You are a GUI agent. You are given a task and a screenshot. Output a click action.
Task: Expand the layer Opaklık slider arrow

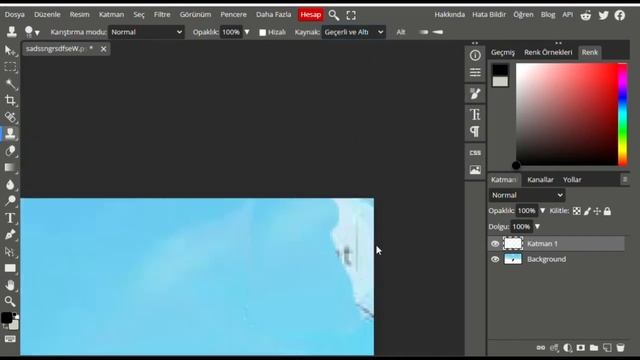click(542, 211)
